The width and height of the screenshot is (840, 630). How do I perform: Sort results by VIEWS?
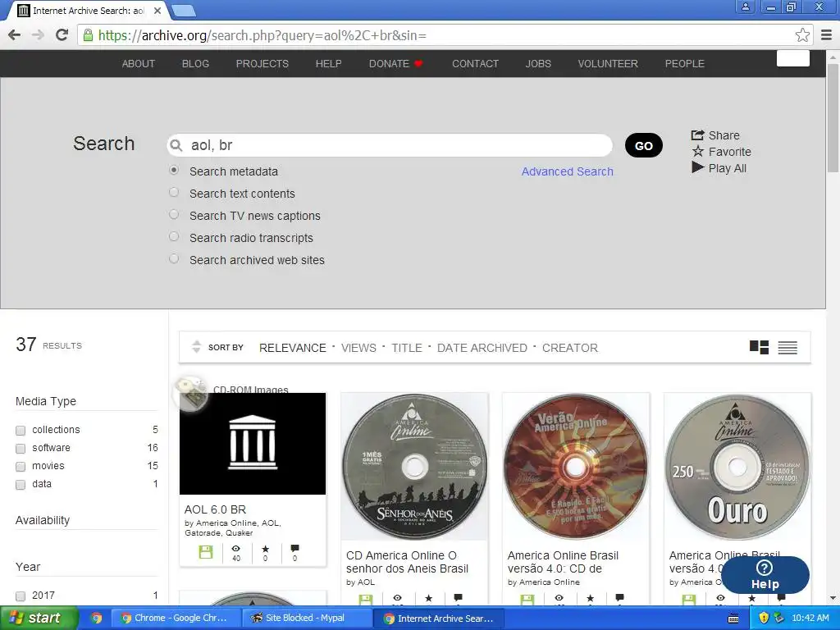pyautogui.click(x=358, y=348)
